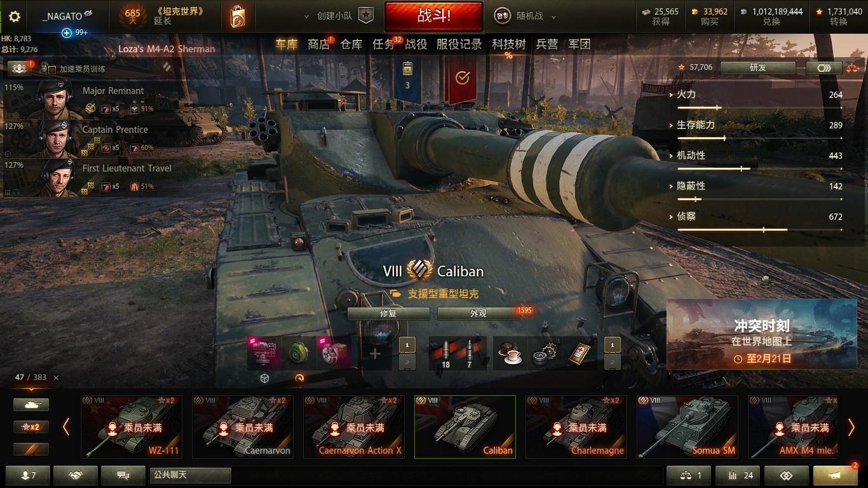Viewport: 868px width, 488px height.
Task: Open the lootbox bag icon
Action: coord(238,17)
